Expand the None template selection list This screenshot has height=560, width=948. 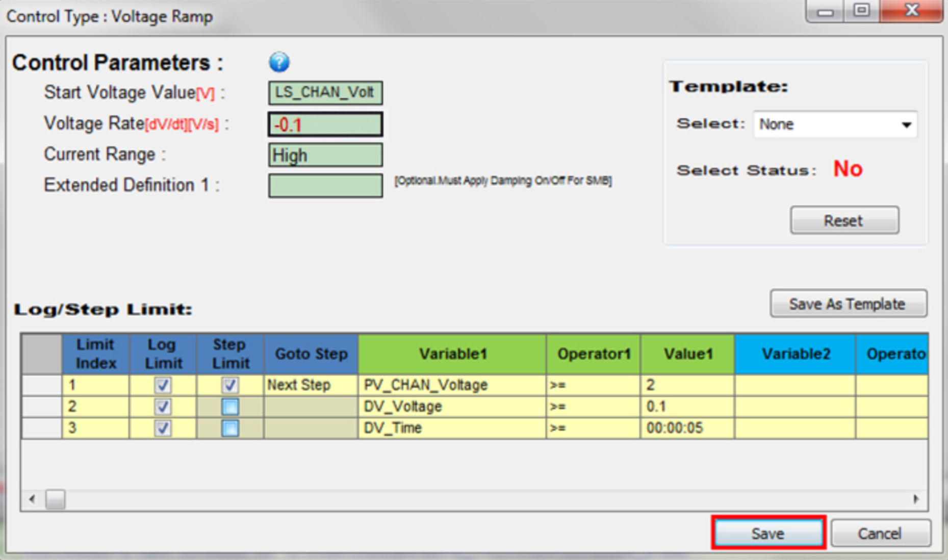click(x=905, y=124)
